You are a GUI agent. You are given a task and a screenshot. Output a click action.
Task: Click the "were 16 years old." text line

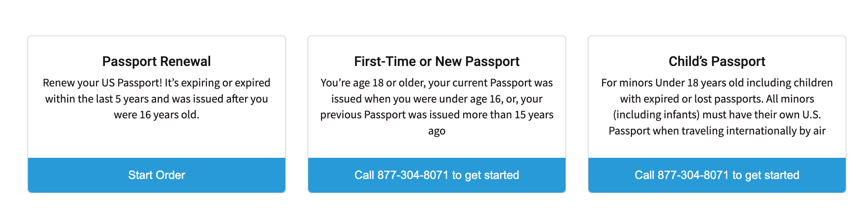coord(157,115)
